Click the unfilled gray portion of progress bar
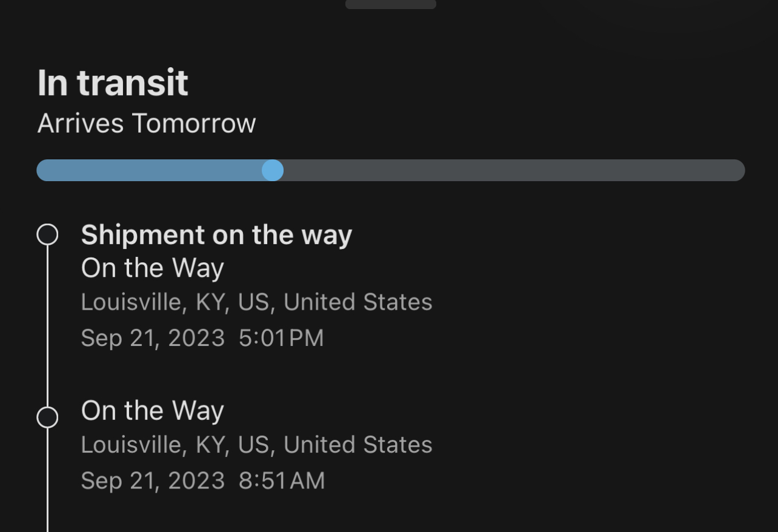The image size is (778, 532). [514, 170]
